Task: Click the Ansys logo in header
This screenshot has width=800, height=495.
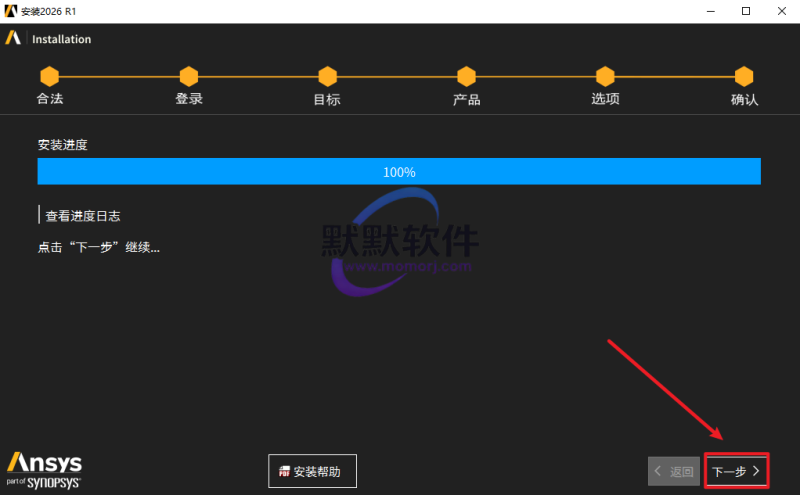Action: (13, 39)
